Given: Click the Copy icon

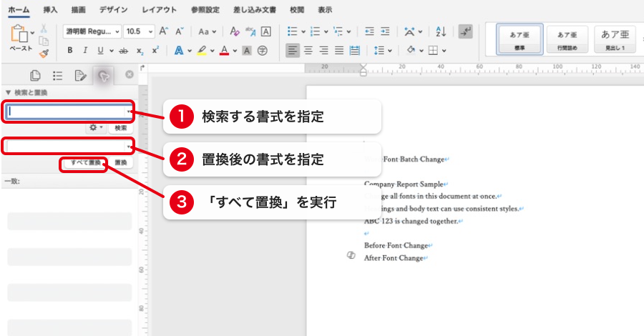Looking at the screenshot, I should pos(44,41).
